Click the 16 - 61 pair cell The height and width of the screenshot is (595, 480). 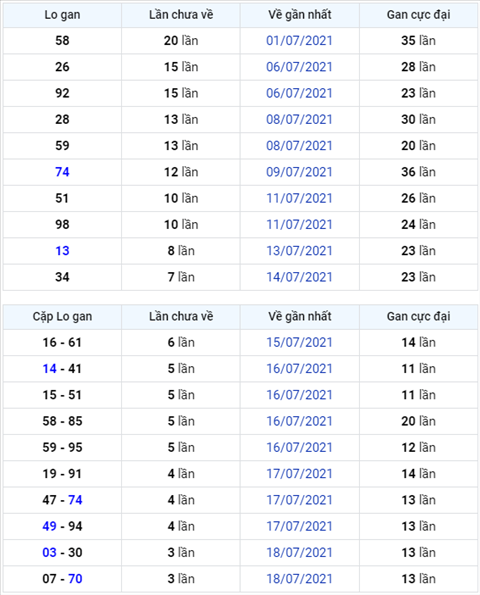[62, 342]
